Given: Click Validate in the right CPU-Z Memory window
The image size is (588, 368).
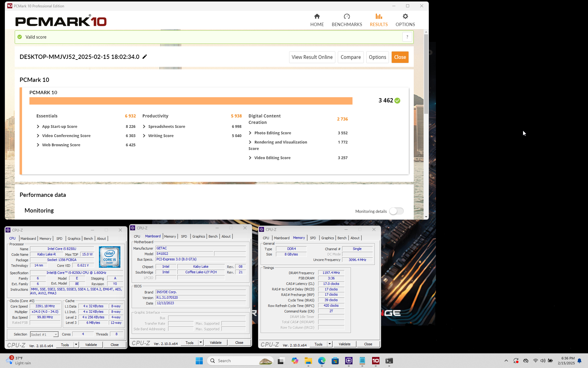Looking at the screenshot, I should (x=345, y=344).
